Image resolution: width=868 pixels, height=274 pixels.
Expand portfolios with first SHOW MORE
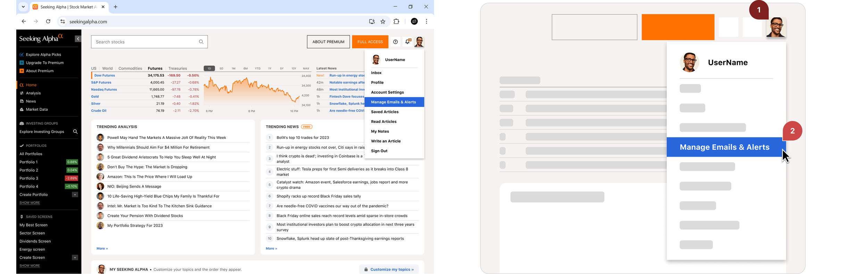pos(30,203)
